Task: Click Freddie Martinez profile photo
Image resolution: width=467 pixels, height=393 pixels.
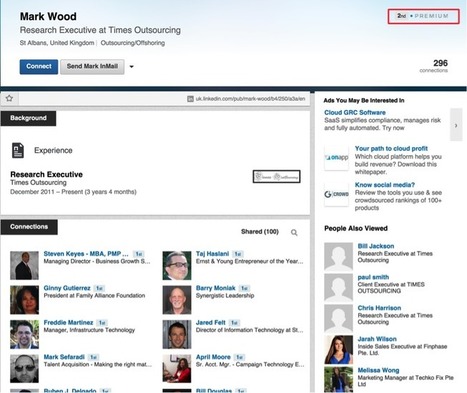Action: tap(24, 334)
